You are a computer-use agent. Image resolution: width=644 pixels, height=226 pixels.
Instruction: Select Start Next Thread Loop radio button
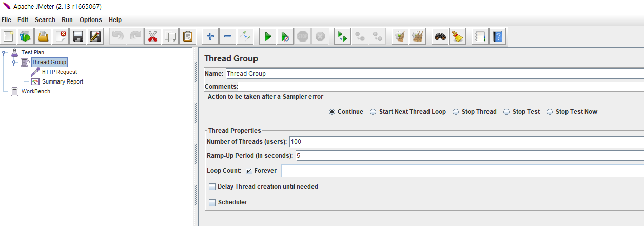click(374, 112)
